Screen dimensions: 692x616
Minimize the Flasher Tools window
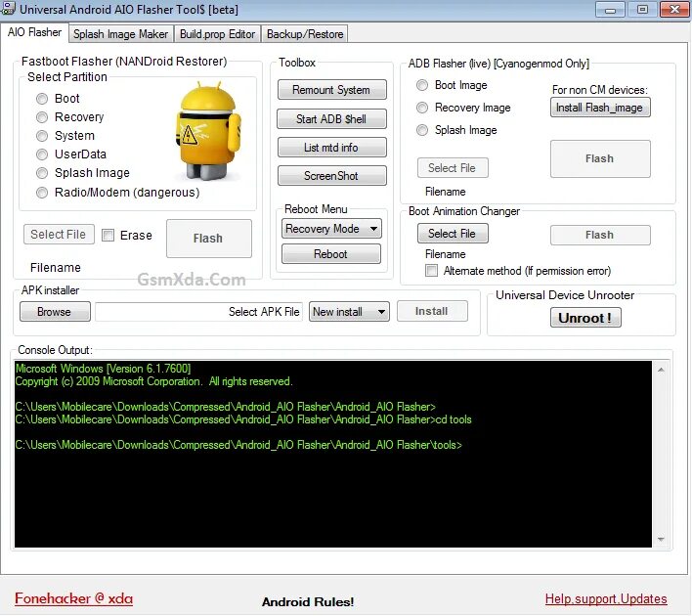pos(610,9)
